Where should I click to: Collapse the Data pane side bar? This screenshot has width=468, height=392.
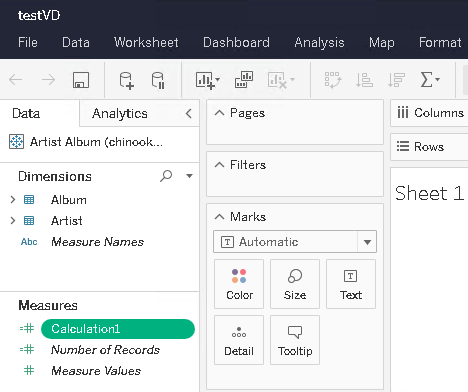tap(189, 113)
